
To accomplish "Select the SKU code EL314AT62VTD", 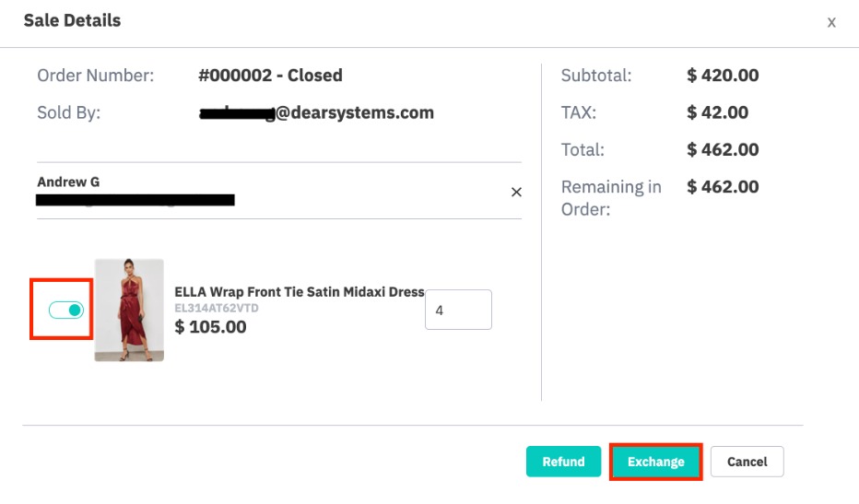I will [x=217, y=308].
